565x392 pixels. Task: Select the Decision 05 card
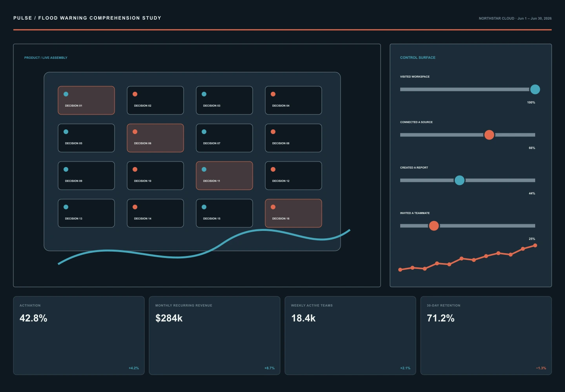coord(86,138)
